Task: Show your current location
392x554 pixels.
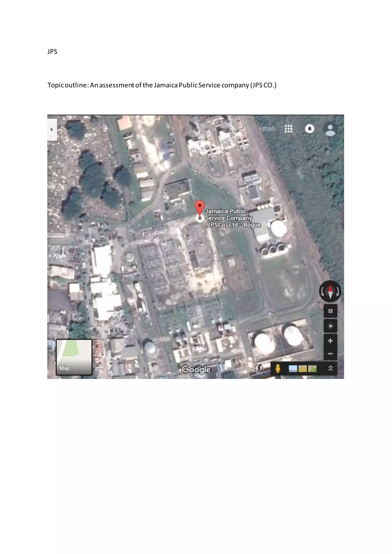Action: point(330,326)
